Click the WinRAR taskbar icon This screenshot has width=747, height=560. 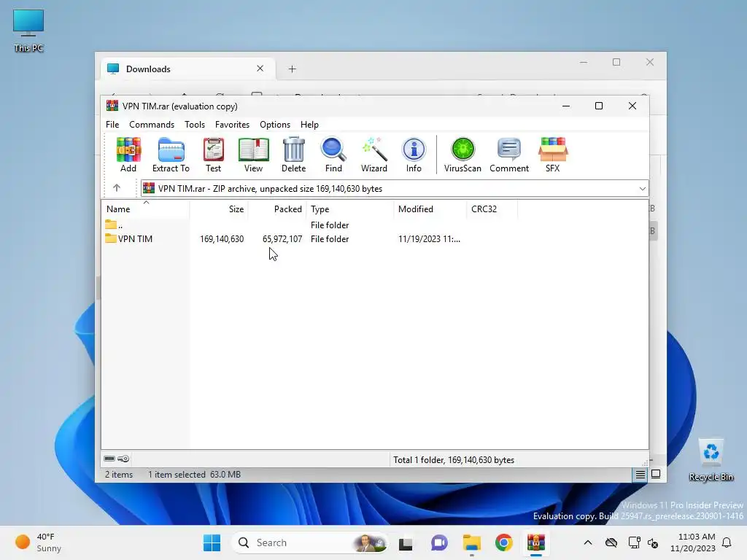click(536, 542)
